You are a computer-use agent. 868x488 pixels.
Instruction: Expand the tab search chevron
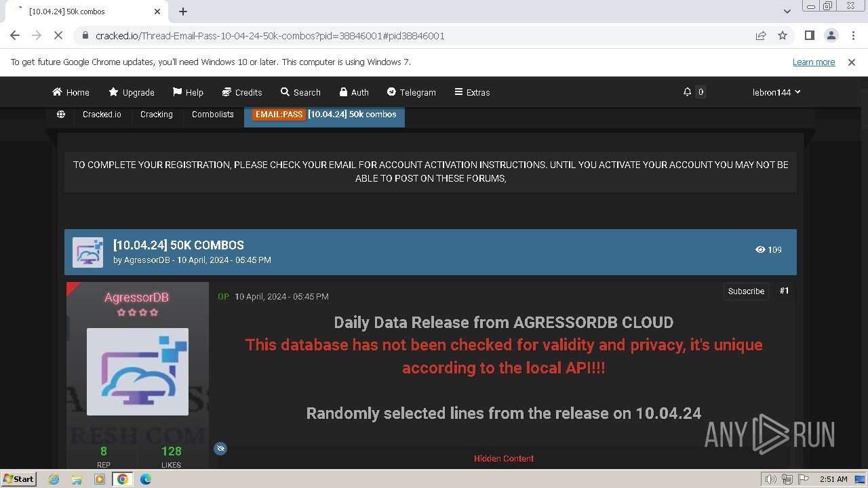[x=787, y=12]
